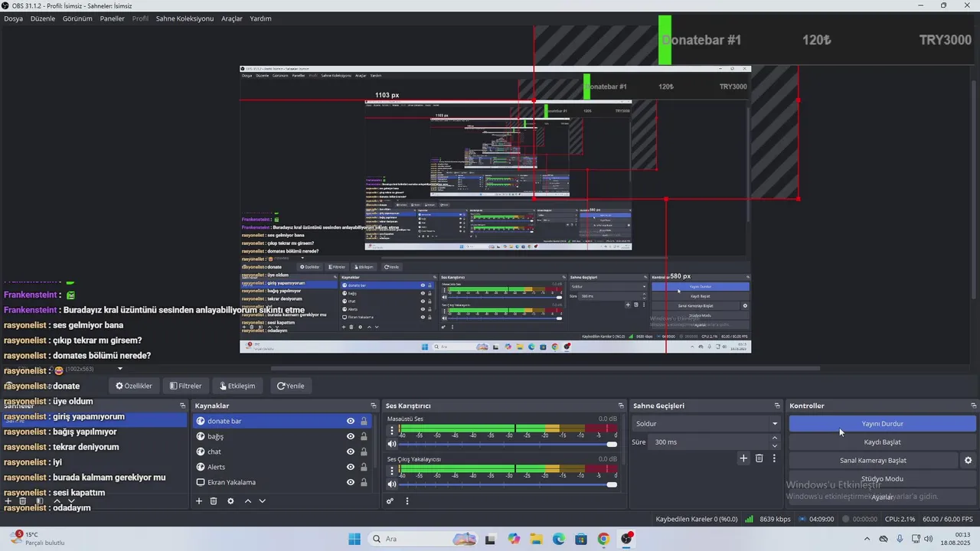Adjust the Ses Çıkış Yakalayıcısı volume slider

(508, 484)
